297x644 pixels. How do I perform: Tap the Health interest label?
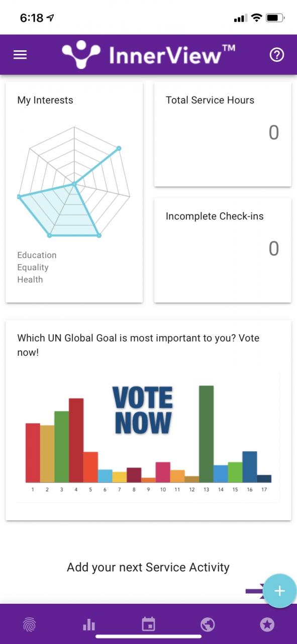pyautogui.click(x=30, y=279)
